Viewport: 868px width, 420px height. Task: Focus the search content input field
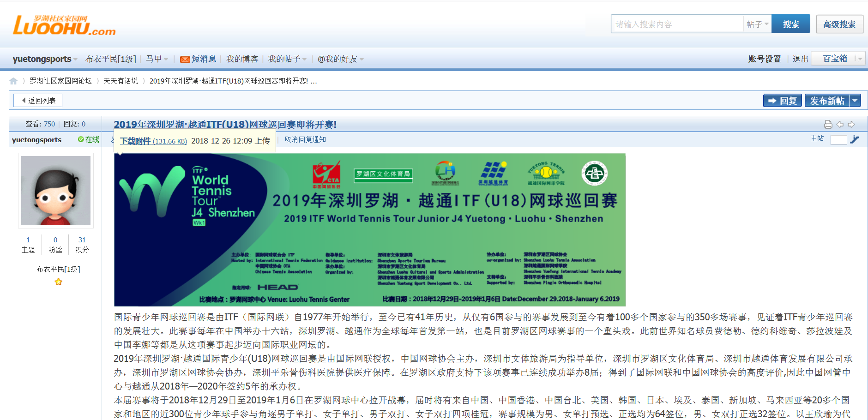pos(677,24)
